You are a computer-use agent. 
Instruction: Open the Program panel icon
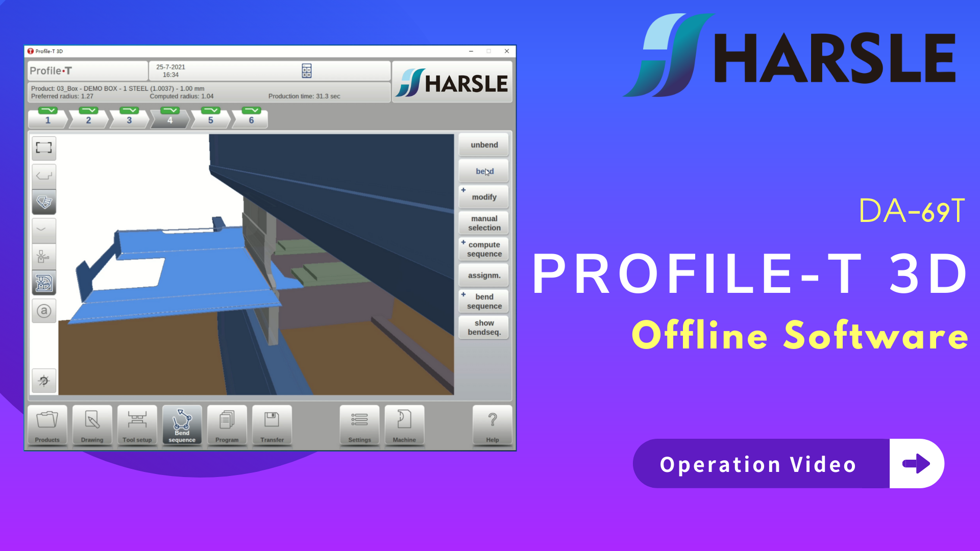(226, 424)
